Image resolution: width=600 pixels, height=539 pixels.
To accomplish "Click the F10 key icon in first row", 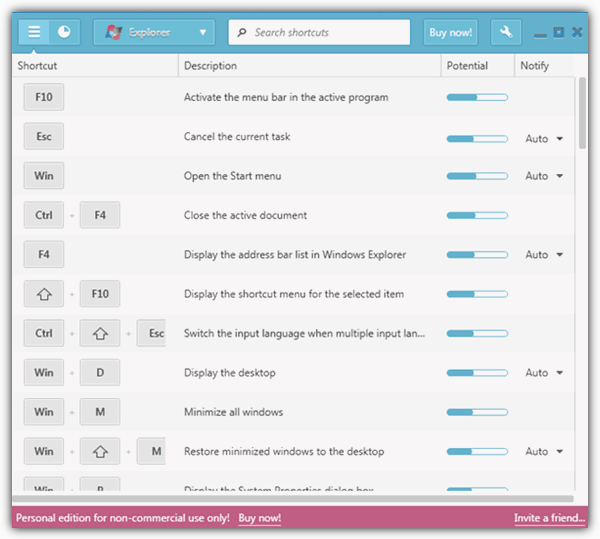I will [44, 97].
